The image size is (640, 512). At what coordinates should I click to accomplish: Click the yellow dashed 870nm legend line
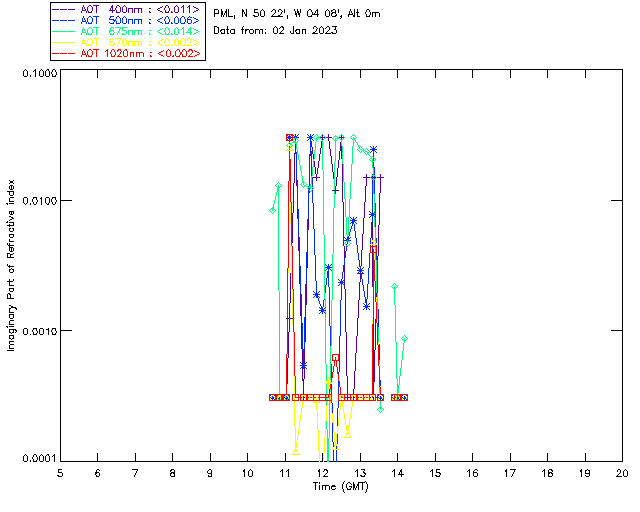(64, 43)
